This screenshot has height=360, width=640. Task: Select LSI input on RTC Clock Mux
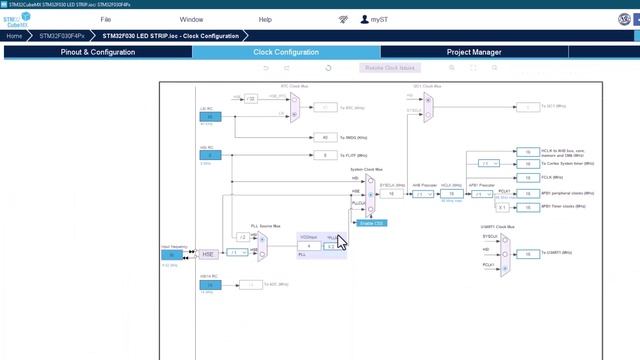[294, 115]
